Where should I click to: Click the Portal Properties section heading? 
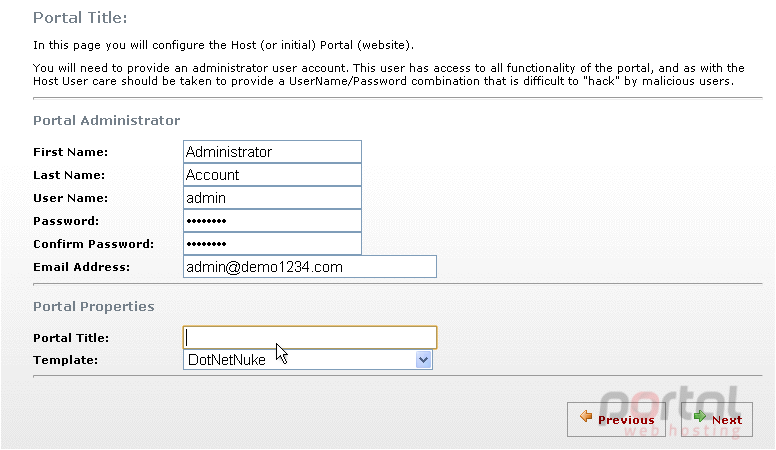point(94,306)
